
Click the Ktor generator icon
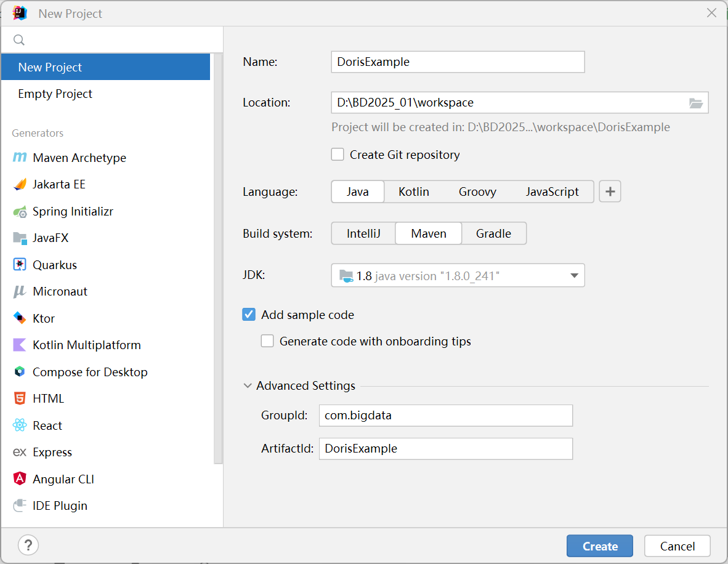pos(20,318)
